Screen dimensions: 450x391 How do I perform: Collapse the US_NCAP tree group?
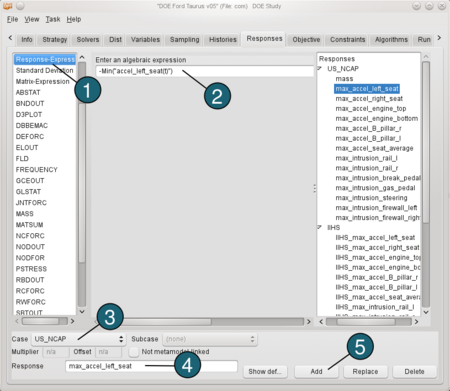320,68
